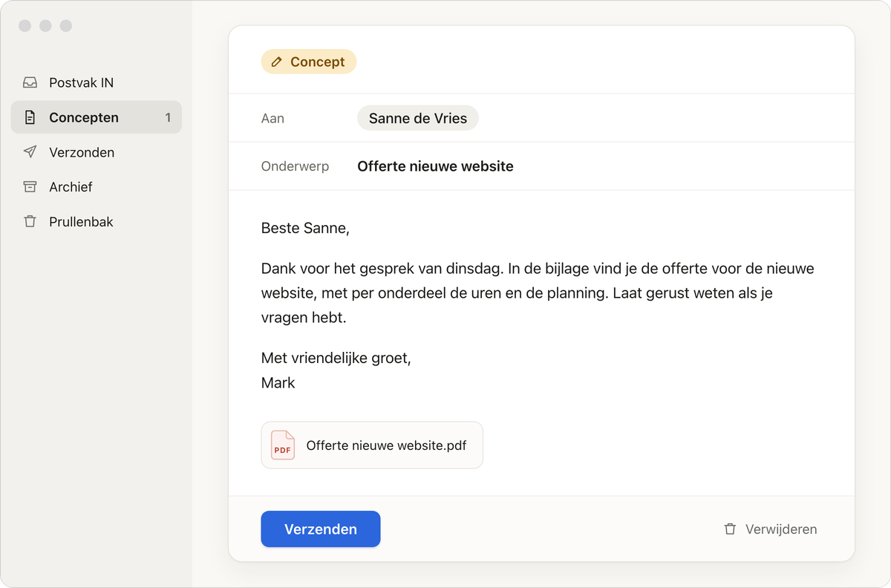
Task: Click body paragraph starting Dank voor het gesprek
Action: pyautogui.click(x=538, y=293)
